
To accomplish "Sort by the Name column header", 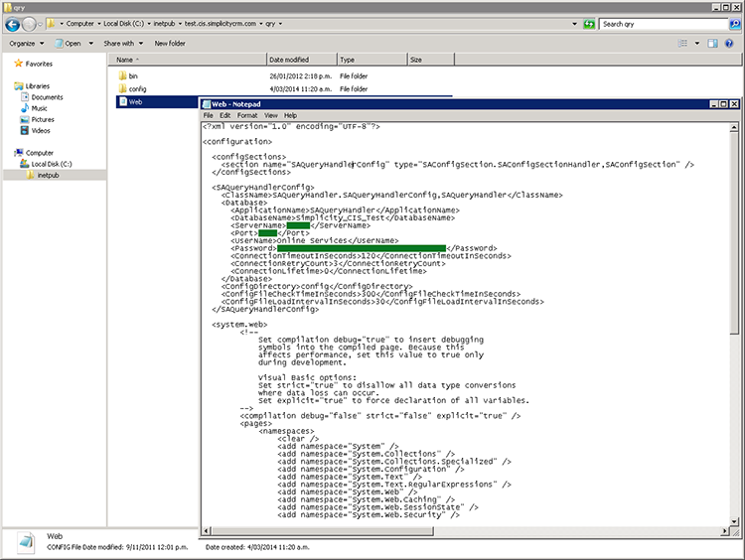I will (x=187, y=60).
